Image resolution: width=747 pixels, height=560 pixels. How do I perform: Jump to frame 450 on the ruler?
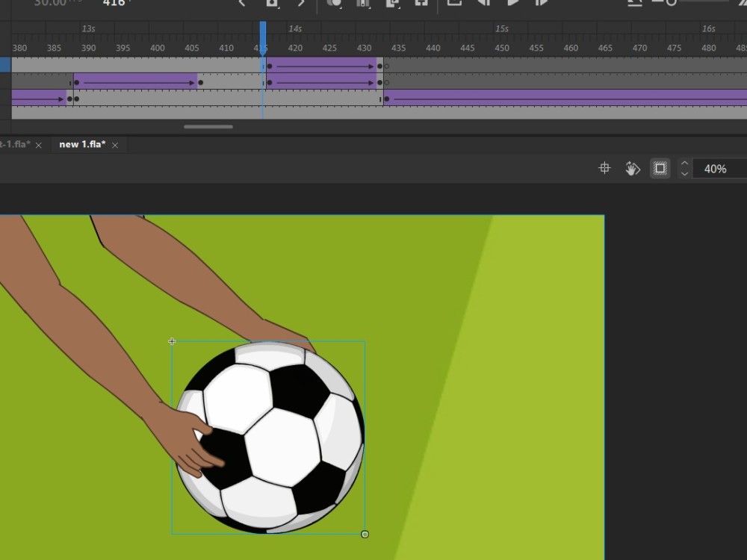tap(502, 48)
